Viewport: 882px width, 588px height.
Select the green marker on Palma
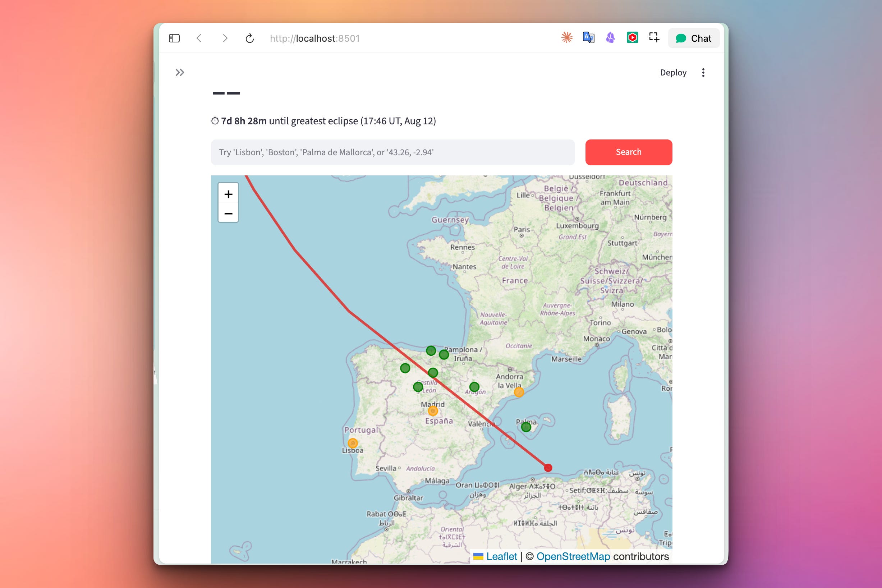click(x=526, y=427)
